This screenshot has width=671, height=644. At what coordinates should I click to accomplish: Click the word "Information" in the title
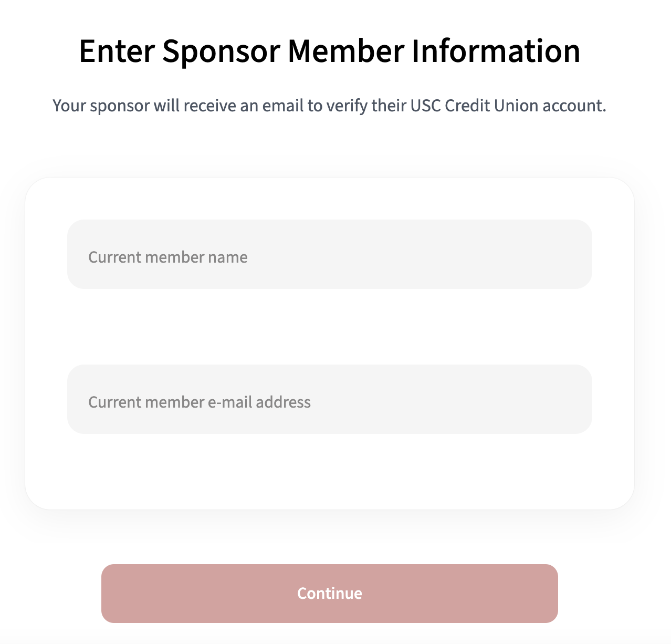(496, 51)
